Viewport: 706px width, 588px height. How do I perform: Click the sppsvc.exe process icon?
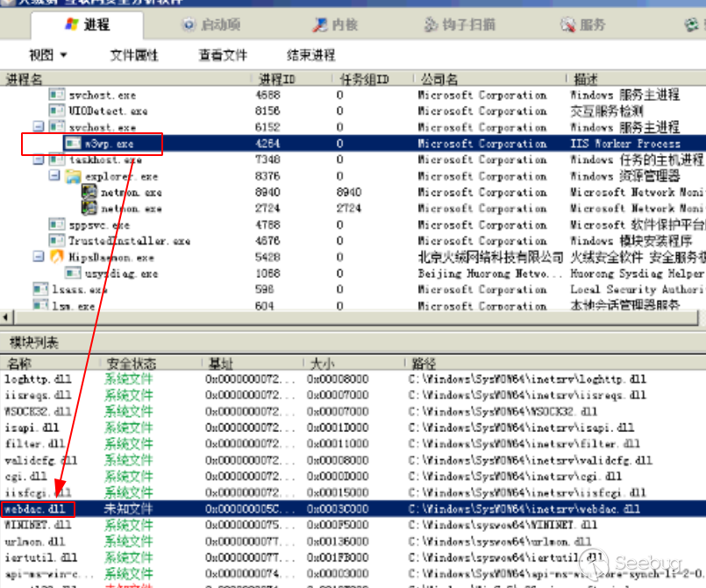click(x=57, y=225)
